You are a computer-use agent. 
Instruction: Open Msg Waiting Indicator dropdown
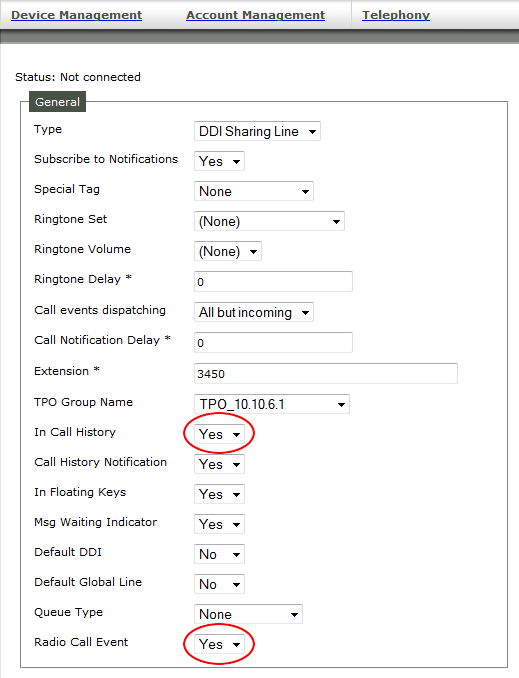[x=219, y=524]
